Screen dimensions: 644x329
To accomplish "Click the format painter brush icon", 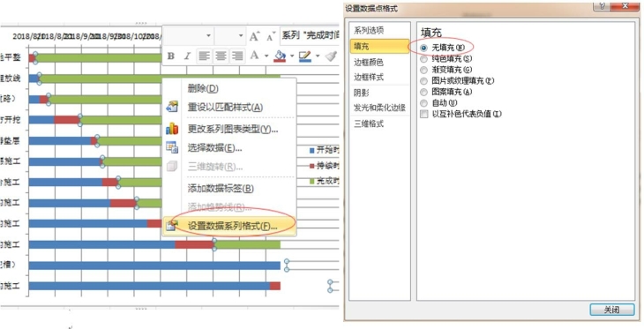I will click(x=331, y=56).
